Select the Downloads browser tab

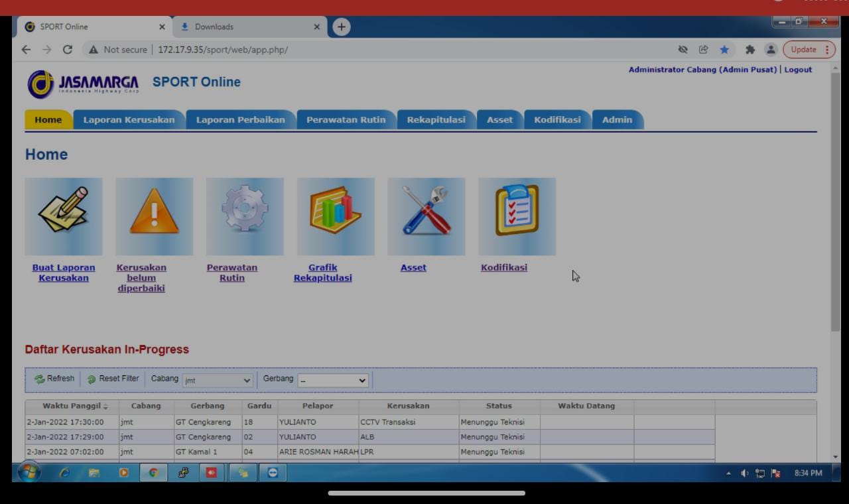pos(249,27)
